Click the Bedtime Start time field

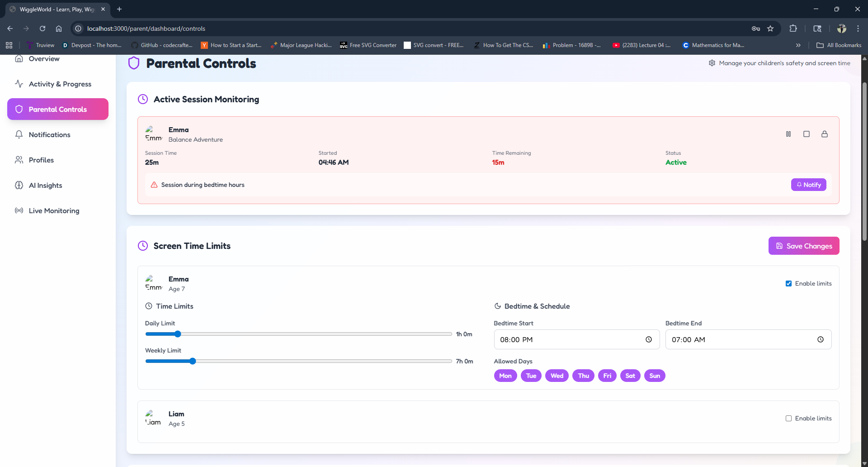tap(577, 339)
